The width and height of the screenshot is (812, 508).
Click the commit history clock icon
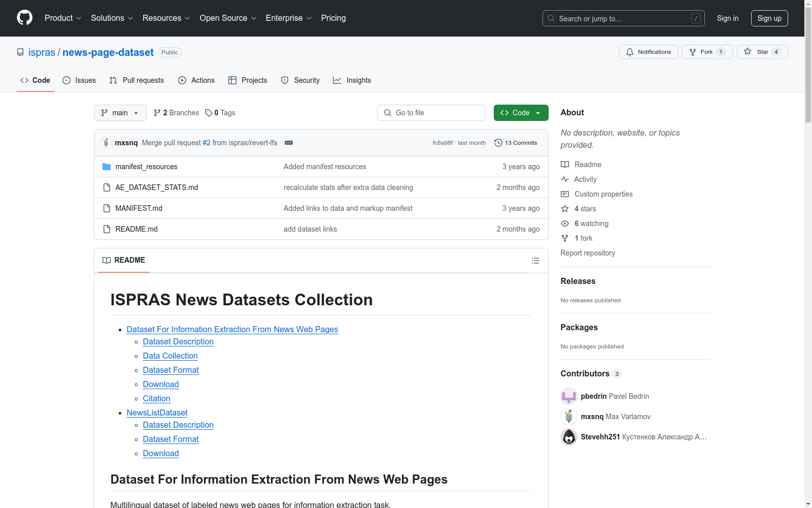pos(498,143)
